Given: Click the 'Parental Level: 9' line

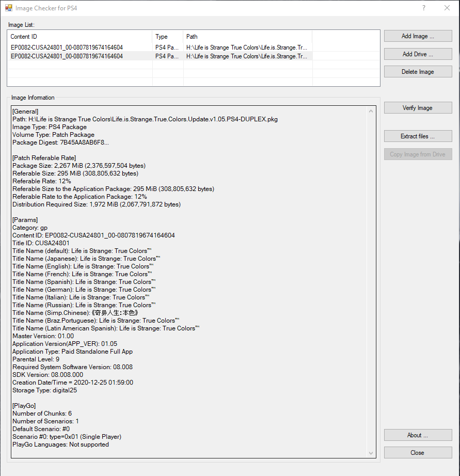Looking at the screenshot, I should [x=36, y=359].
